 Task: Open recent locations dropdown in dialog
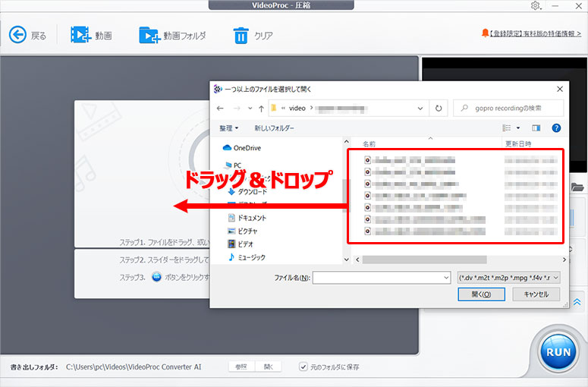coord(250,109)
